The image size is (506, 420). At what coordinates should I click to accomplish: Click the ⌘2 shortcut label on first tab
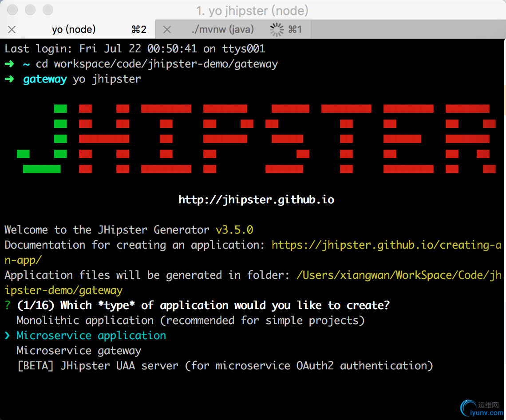click(x=139, y=30)
